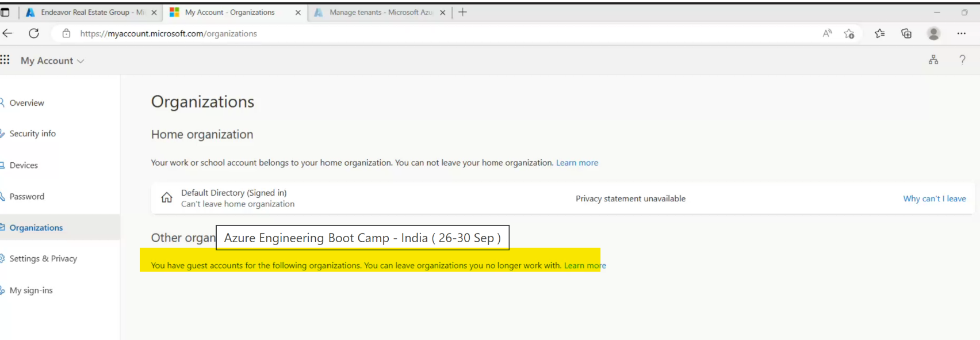Refresh the current page
Screen dimensions: 980x340
coord(34,33)
